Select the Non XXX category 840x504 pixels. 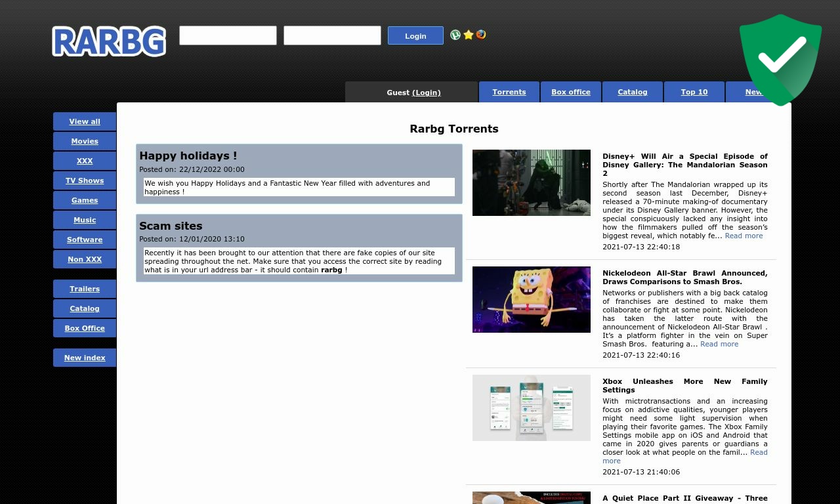[85, 259]
